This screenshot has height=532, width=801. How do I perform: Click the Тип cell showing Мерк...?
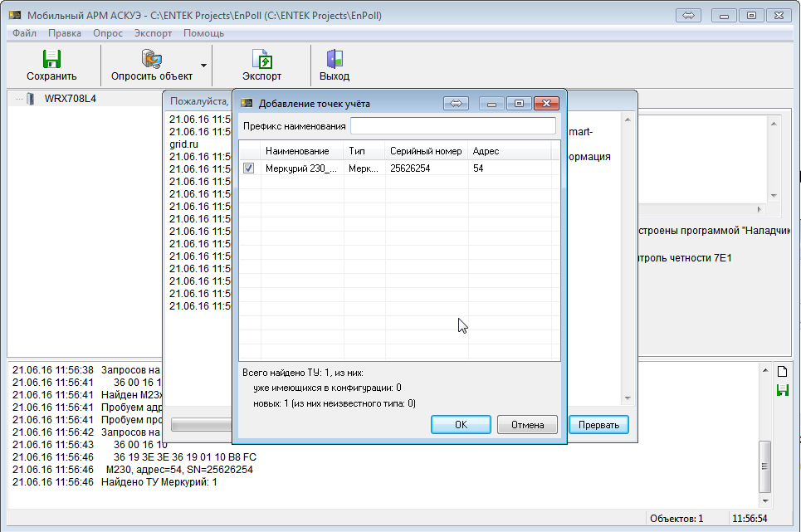tap(364, 168)
